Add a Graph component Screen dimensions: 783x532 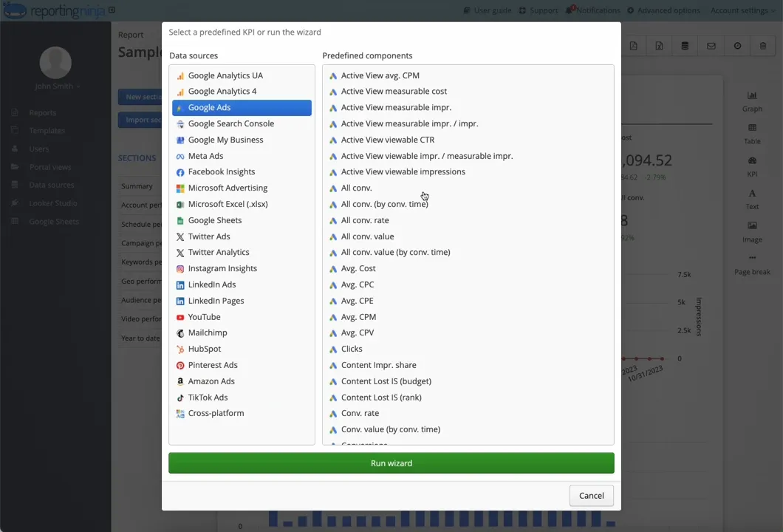[752, 101]
